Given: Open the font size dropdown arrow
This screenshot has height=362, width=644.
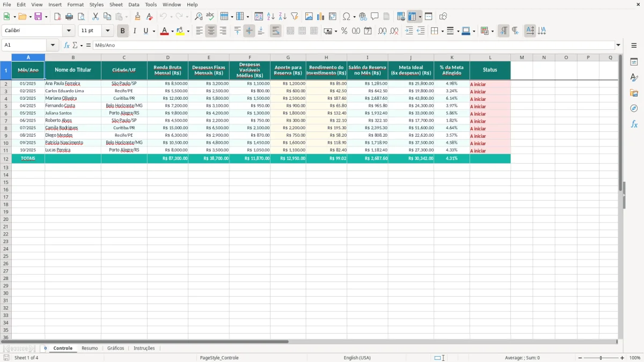Looking at the screenshot, I should tap(107, 31).
